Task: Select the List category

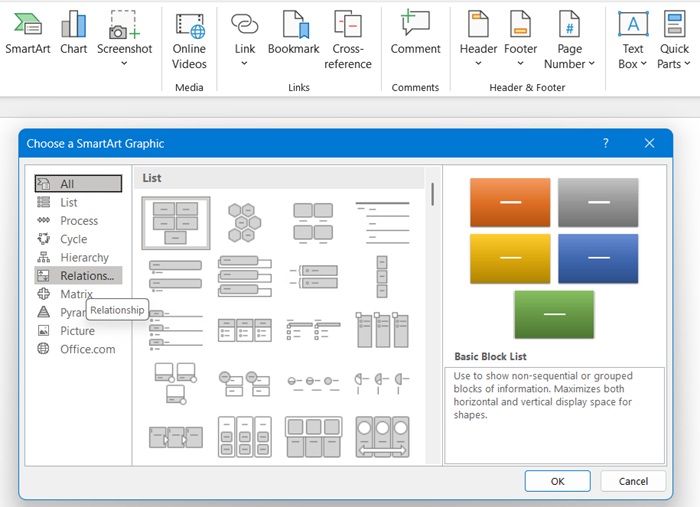Action: 78,202
